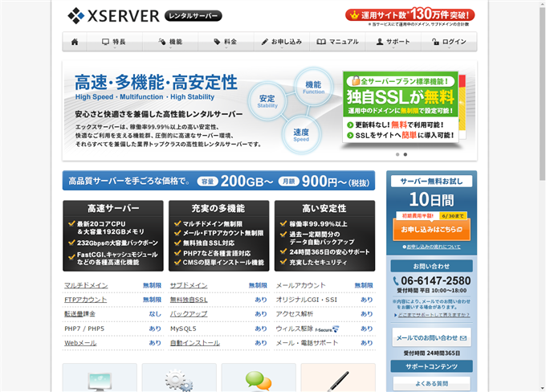Click the メール・電話サポート row text

coord(307,343)
